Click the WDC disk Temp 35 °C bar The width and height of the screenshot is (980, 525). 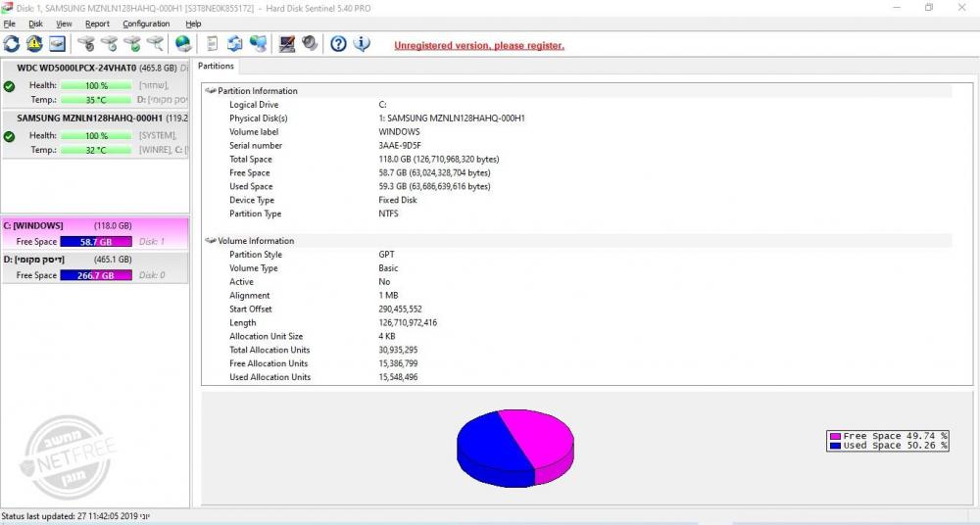pyautogui.click(x=96, y=100)
